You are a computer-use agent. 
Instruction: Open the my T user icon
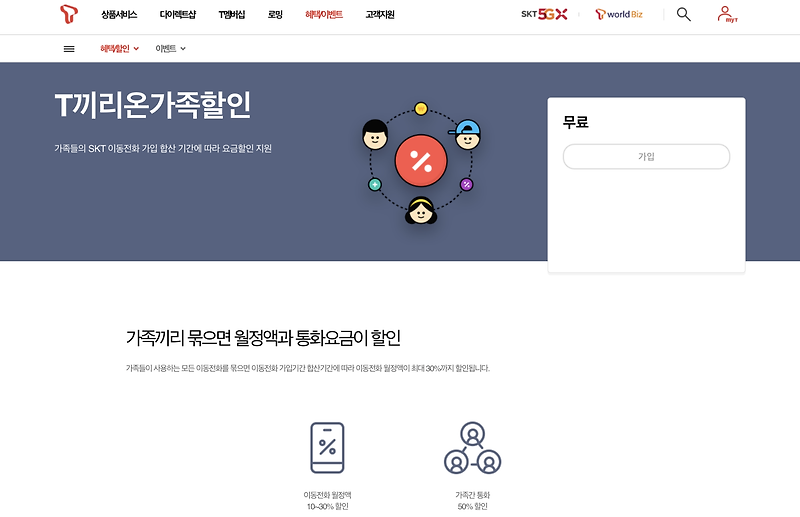(x=727, y=14)
